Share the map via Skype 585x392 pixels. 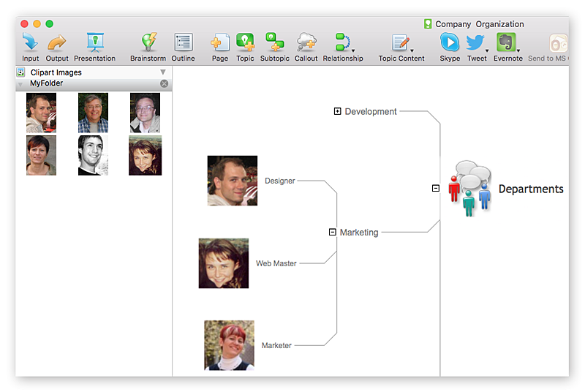point(450,47)
